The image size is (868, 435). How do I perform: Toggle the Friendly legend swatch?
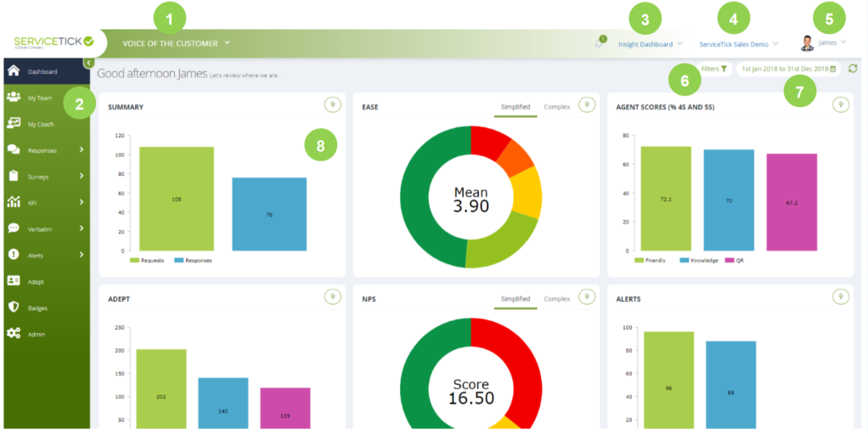pyautogui.click(x=640, y=260)
